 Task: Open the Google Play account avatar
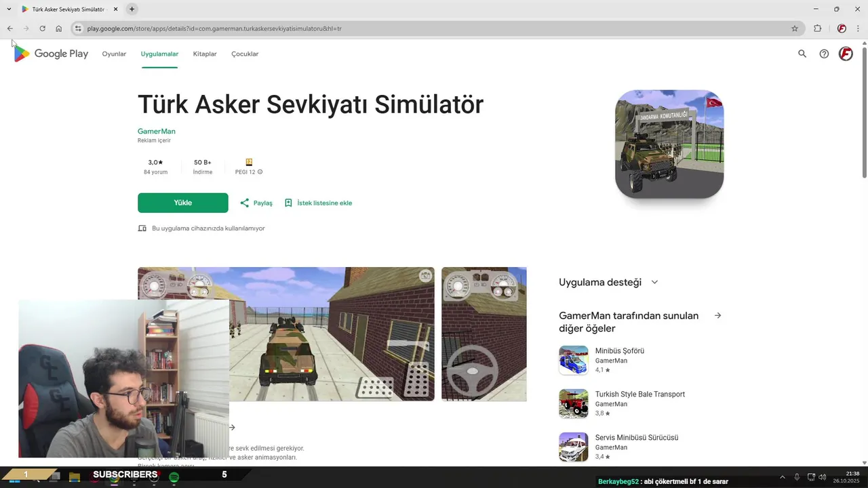[x=846, y=54]
